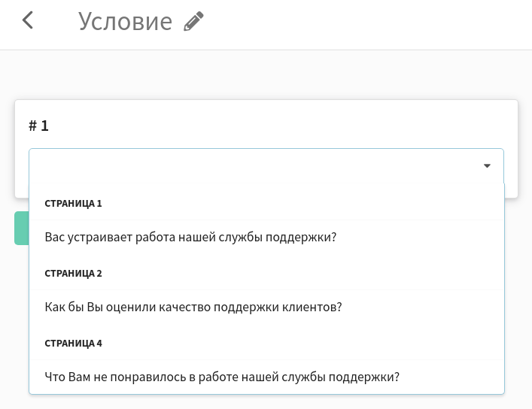Click the green button behind the dropdown
This screenshot has height=409, width=532.
[22, 228]
